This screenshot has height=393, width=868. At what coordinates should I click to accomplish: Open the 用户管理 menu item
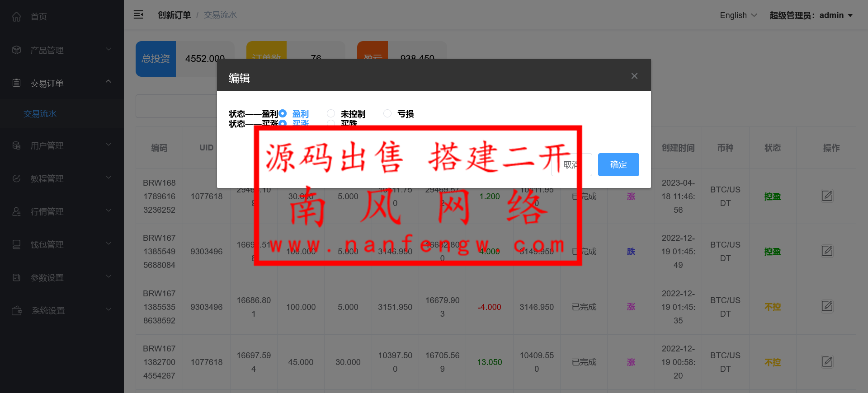tap(62, 145)
